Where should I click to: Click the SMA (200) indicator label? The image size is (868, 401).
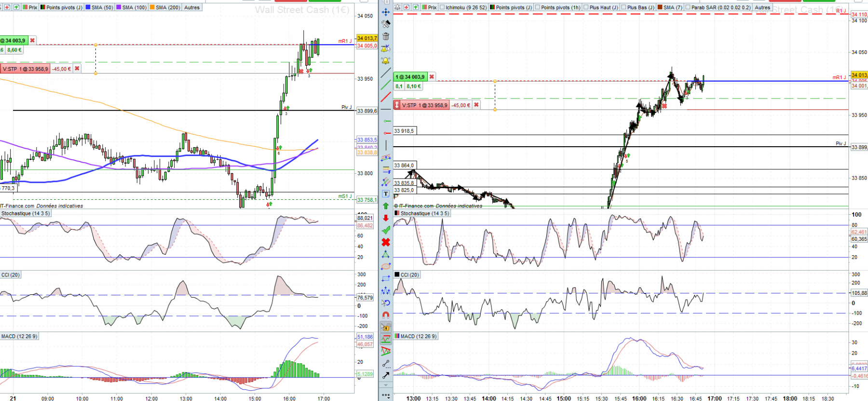[168, 7]
